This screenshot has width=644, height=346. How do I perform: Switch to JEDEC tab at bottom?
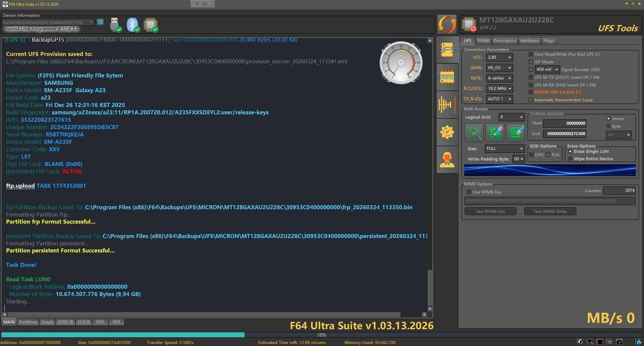(x=65, y=322)
